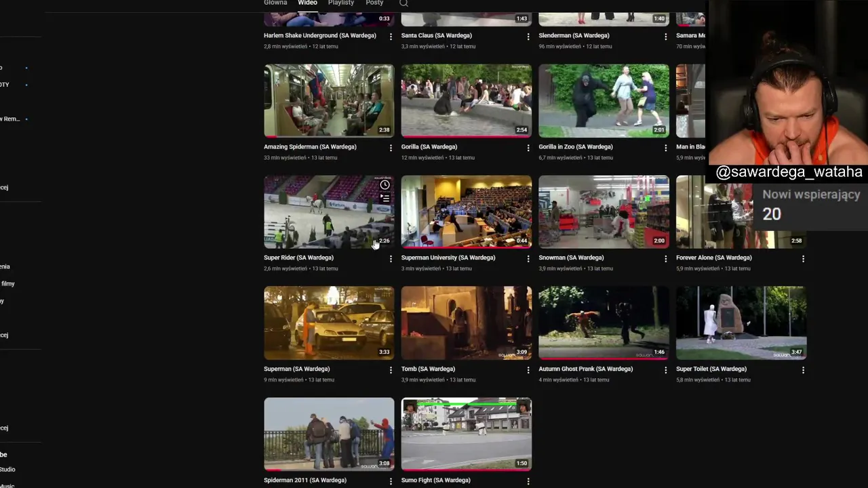Open search icon in channel tab bar
The image size is (868, 488).
pos(403,3)
